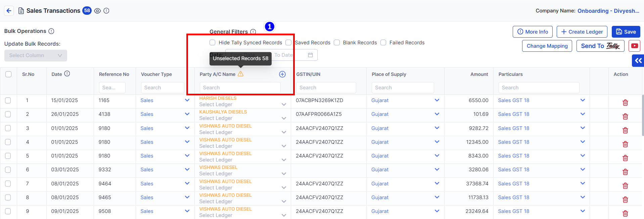Click the info icon beside General Filters

pos(253,32)
